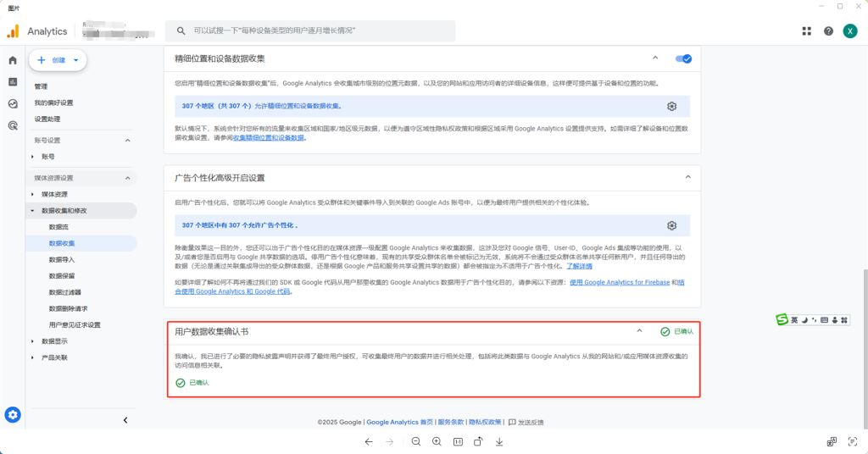Open the Advertising target icon in sidebar

click(x=13, y=125)
